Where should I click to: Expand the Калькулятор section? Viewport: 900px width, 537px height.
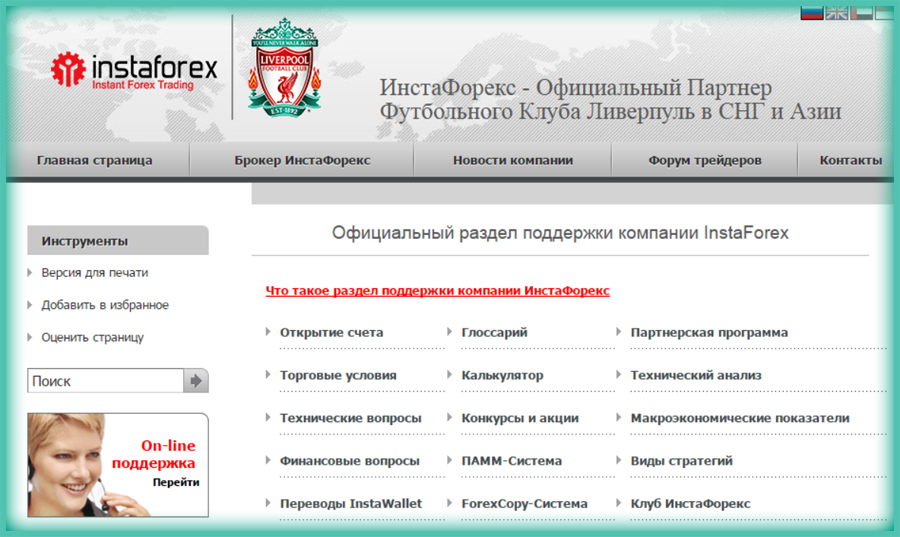click(502, 376)
